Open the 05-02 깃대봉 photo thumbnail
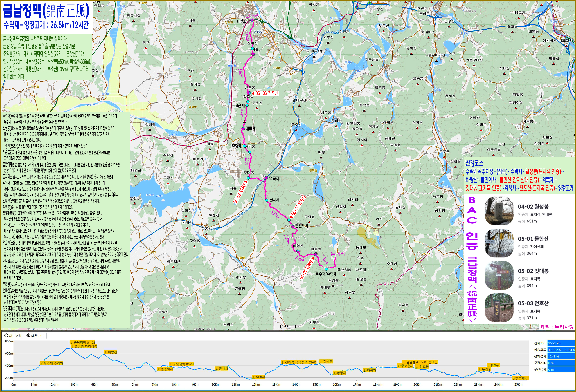This screenshot has height=392, width=576. tap(499, 275)
